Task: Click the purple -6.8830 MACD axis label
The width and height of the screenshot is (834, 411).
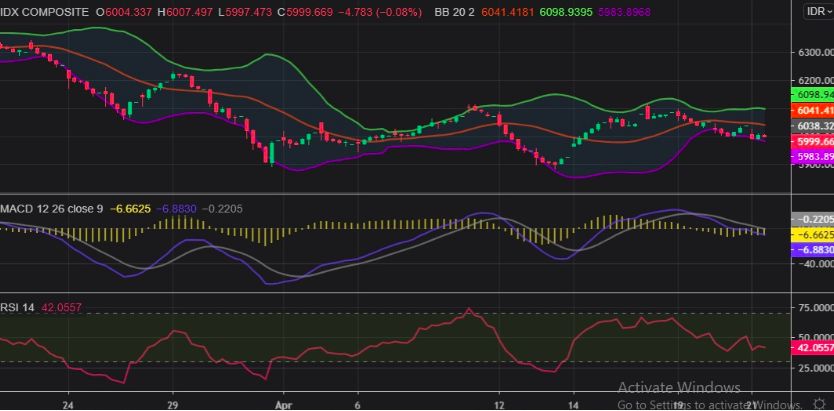Action: pyautogui.click(x=813, y=250)
